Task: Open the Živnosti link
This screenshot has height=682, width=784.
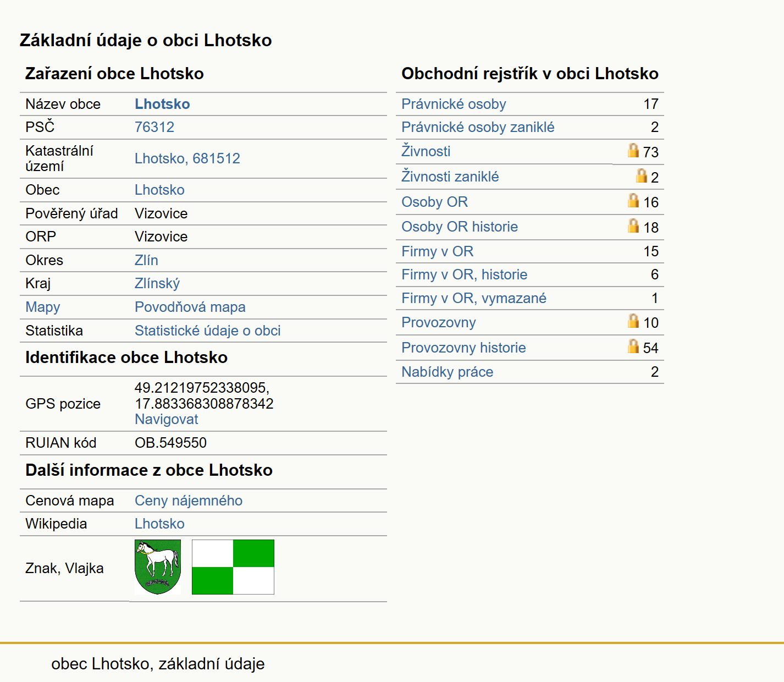Action: 426,151
